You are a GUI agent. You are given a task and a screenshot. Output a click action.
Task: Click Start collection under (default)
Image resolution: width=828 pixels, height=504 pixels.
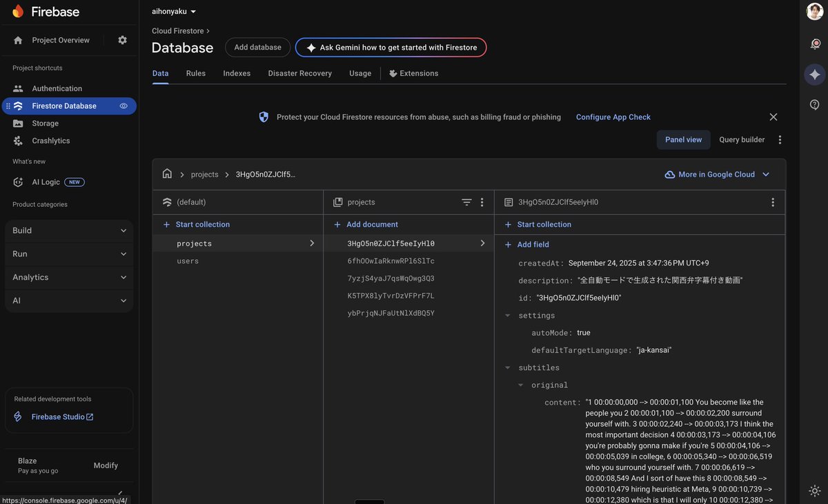pyautogui.click(x=196, y=224)
